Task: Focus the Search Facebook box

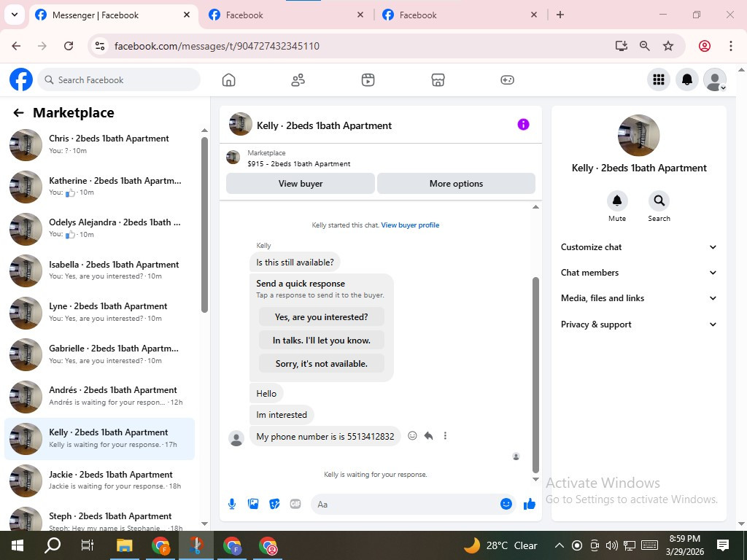Action: point(119,79)
